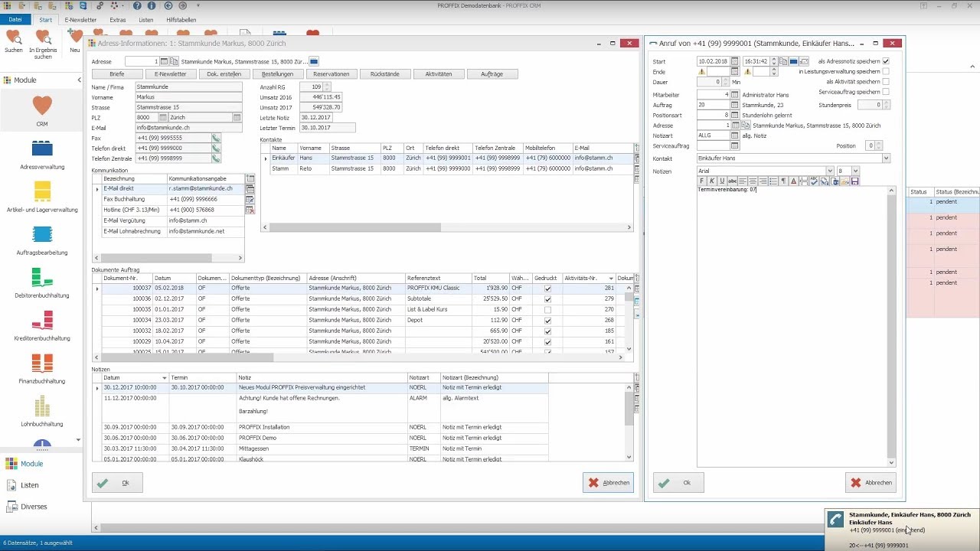Open the Start date calendar picker
Viewport: 980px width, 551px height.
pyautogui.click(x=735, y=61)
